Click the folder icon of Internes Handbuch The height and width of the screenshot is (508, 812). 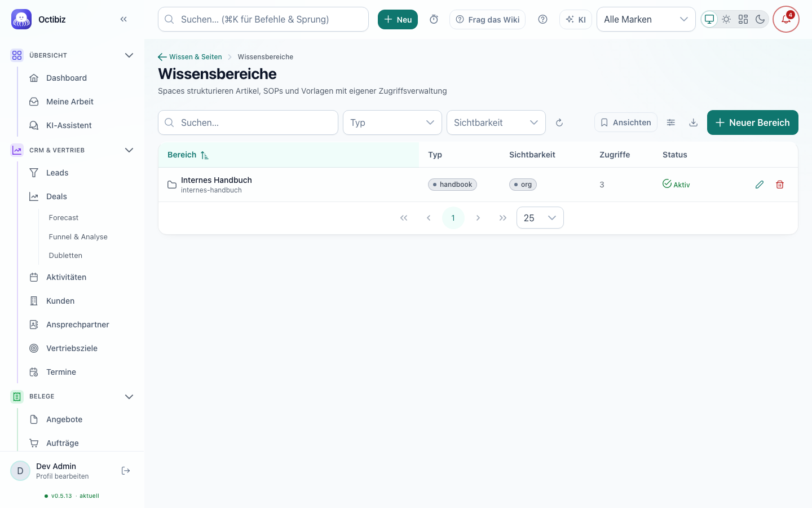click(x=172, y=185)
